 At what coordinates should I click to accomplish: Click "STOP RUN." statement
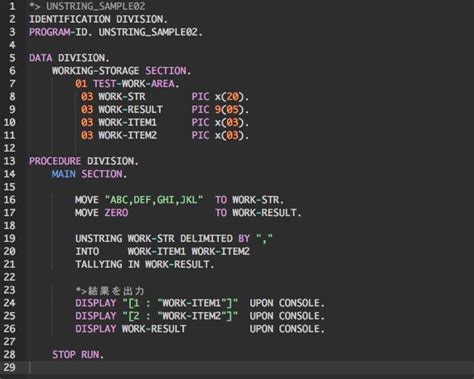[78, 355]
